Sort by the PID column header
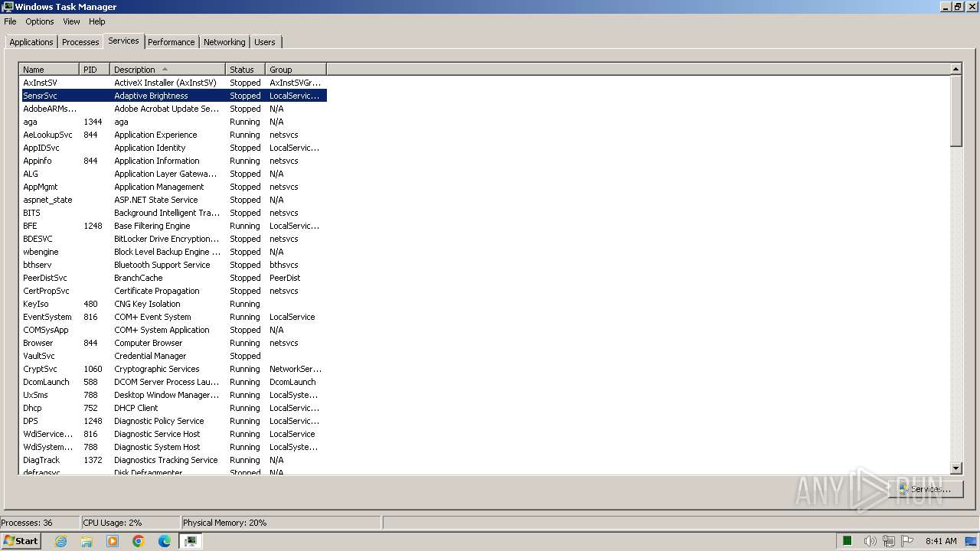Image resolution: width=980 pixels, height=551 pixels. pos(95,69)
